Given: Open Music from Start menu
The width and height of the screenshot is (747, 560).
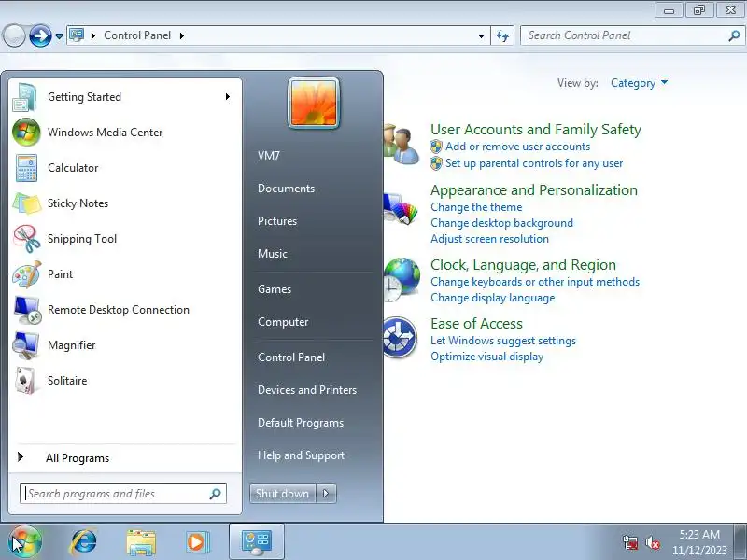Looking at the screenshot, I should pos(272,254).
